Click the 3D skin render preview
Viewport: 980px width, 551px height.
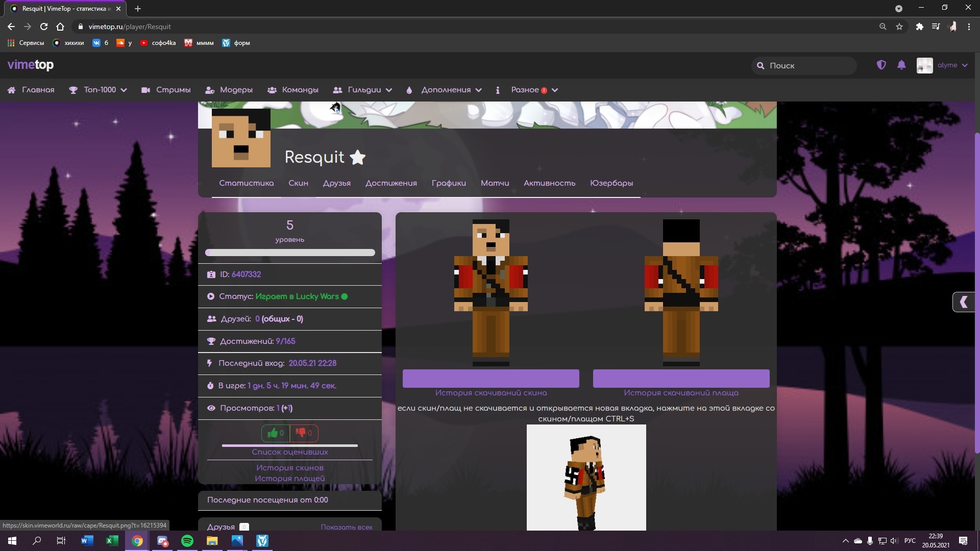(x=586, y=478)
